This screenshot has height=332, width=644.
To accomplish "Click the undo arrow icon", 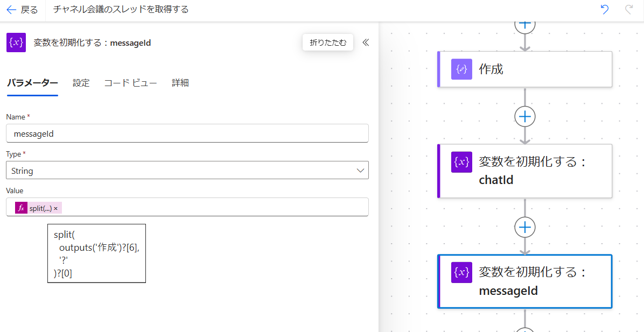I will (x=605, y=10).
